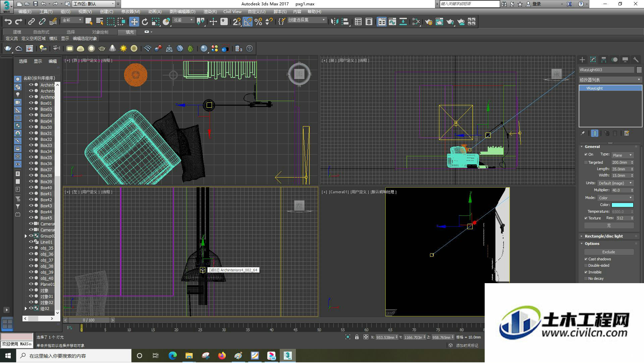Toggle Cast shadows checkbox
The width and height of the screenshot is (644, 363).
[x=586, y=259]
